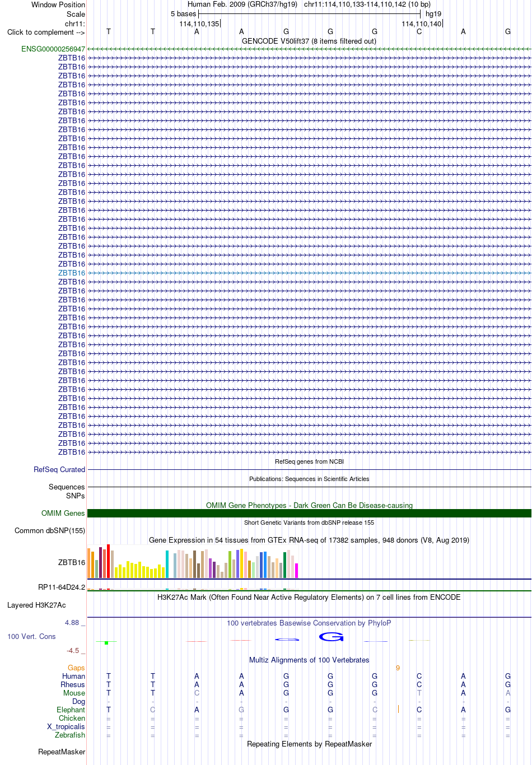Click the Common dbSNP(155) track label
532x765 pixels.
coord(50,531)
